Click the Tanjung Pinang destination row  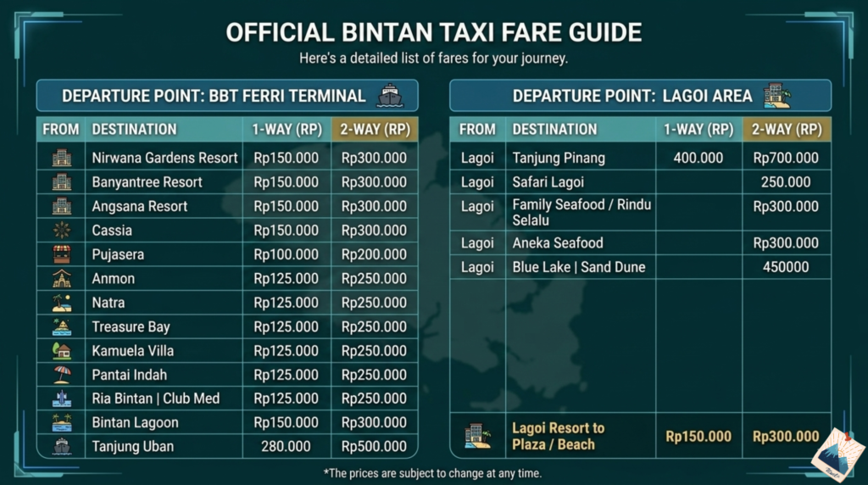tap(559, 158)
